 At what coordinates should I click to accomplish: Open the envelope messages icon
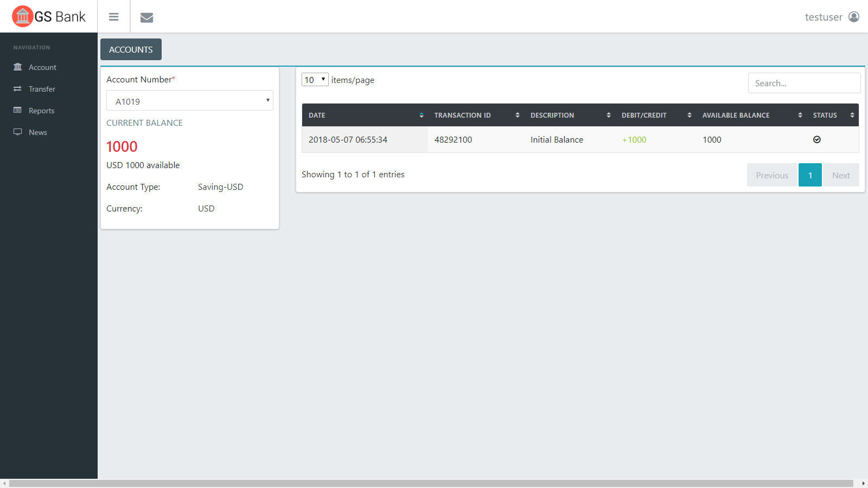[x=146, y=17]
